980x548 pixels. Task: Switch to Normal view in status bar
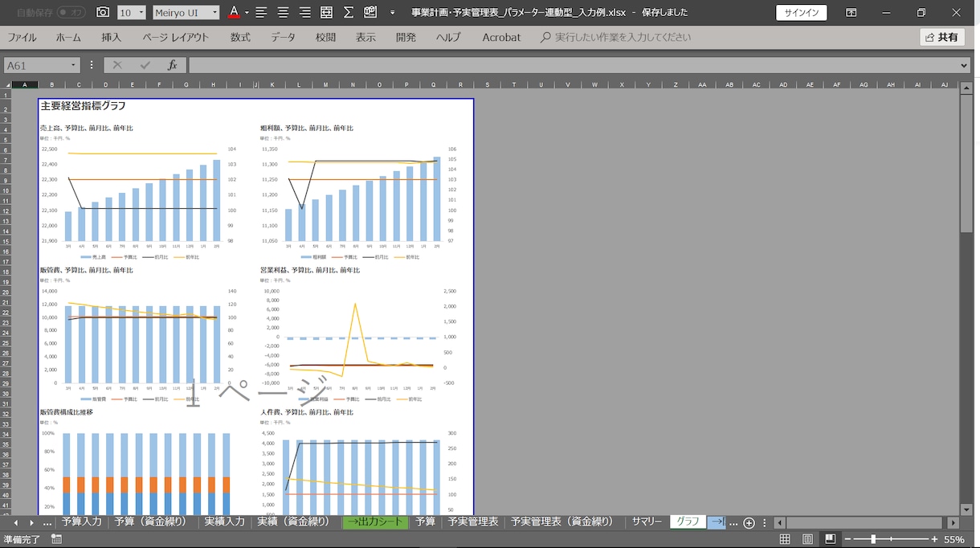coord(785,539)
